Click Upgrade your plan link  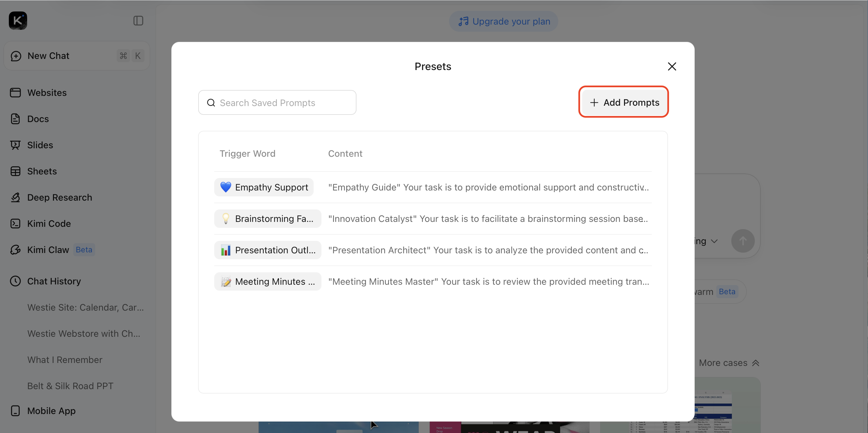point(504,21)
